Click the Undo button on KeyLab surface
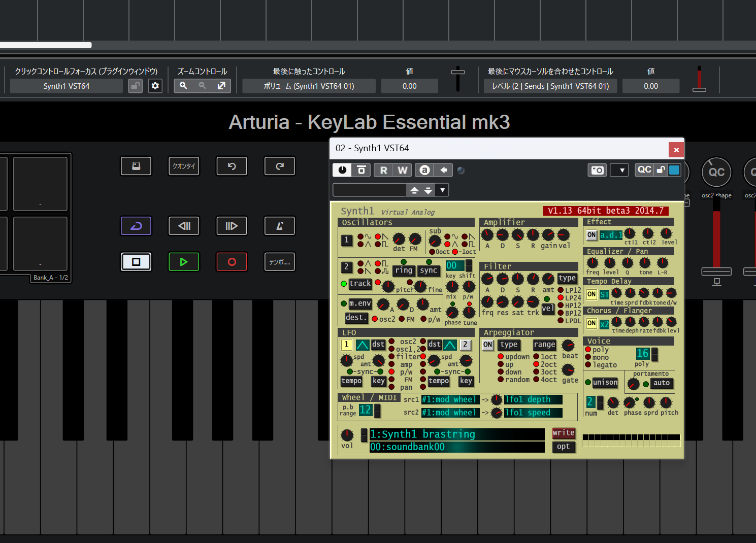Image resolution: width=756 pixels, height=543 pixels. pos(232,166)
